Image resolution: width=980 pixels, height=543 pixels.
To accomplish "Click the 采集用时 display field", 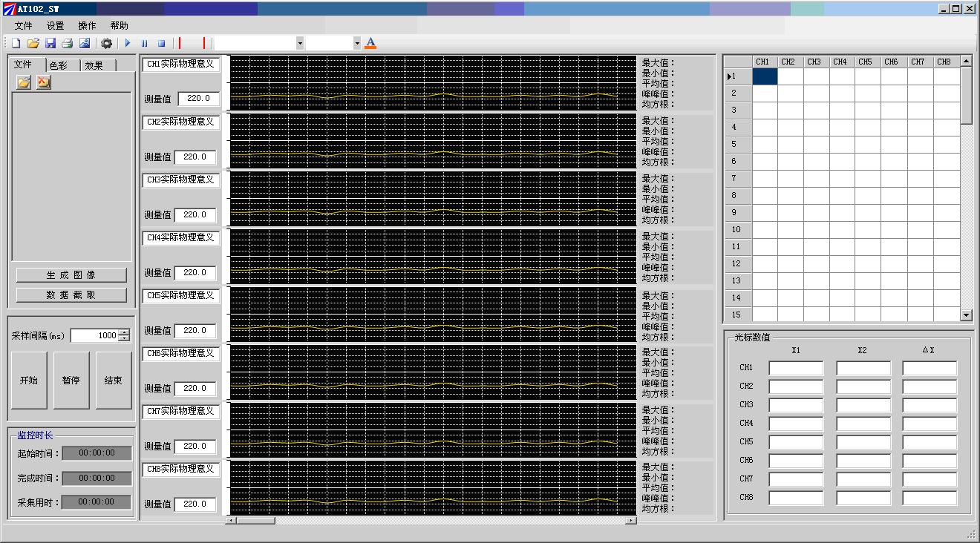I will pos(97,502).
